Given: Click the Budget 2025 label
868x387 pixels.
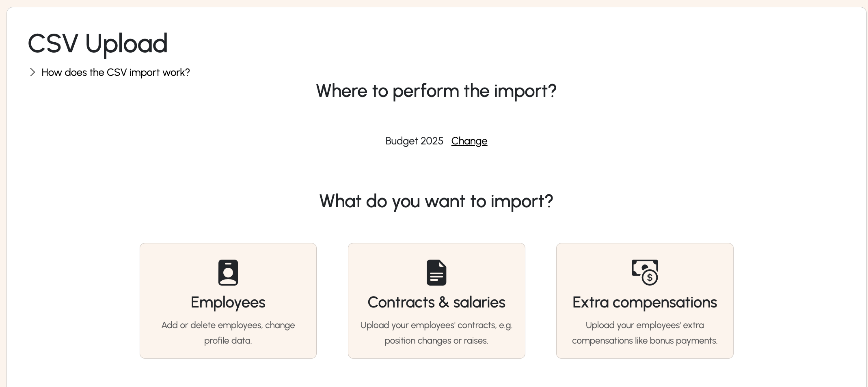Looking at the screenshot, I should click(x=414, y=141).
